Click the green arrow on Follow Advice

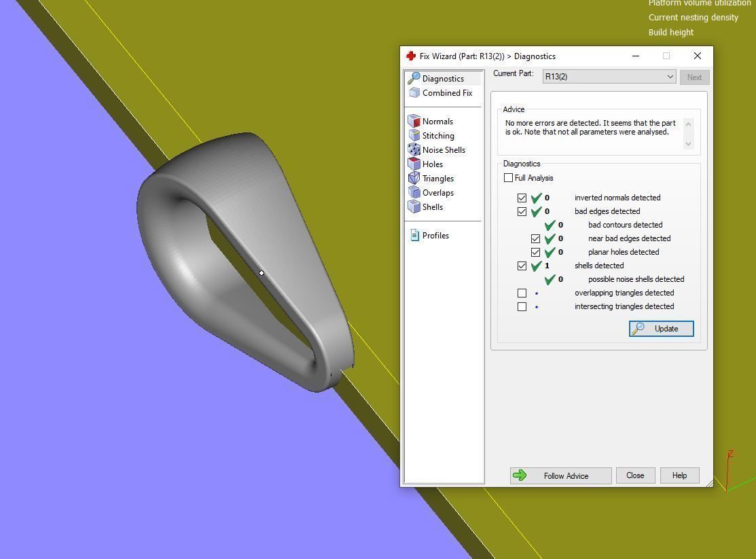click(520, 475)
